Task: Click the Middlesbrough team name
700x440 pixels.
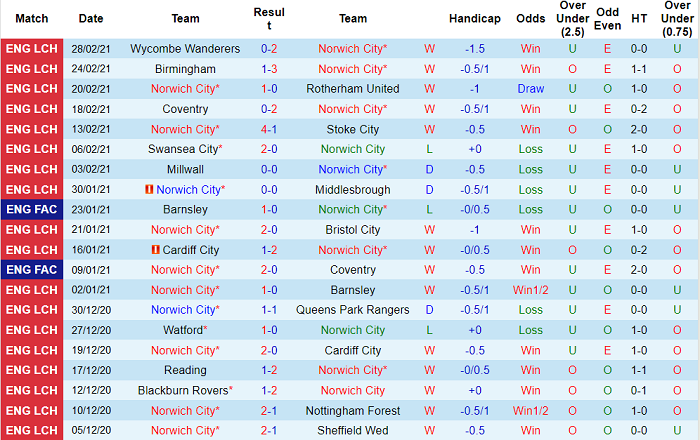Action: point(353,189)
